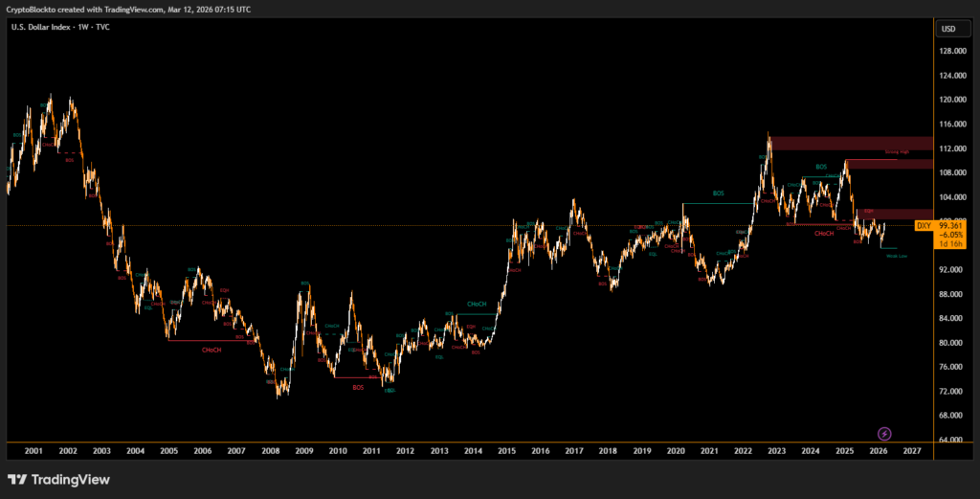The height and width of the screenshot is (499, 980).
Task: Click the TradingView logo at bottom left
Action: click(58, 479)
